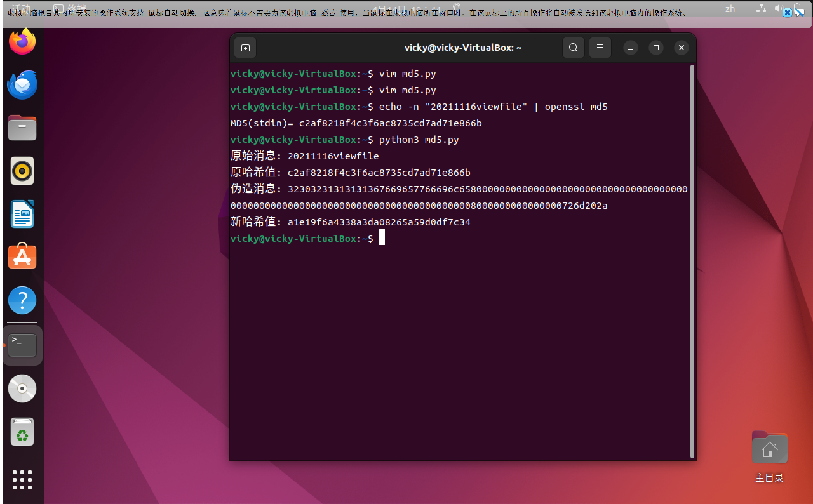Screen dimensions: 813x504
Task: Click the Terminal icon in dock
Action: tap(22, 345)
